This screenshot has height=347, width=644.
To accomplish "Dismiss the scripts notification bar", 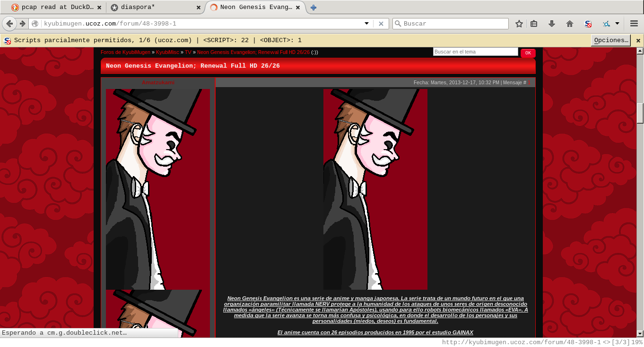I will (x=638, y=41).
